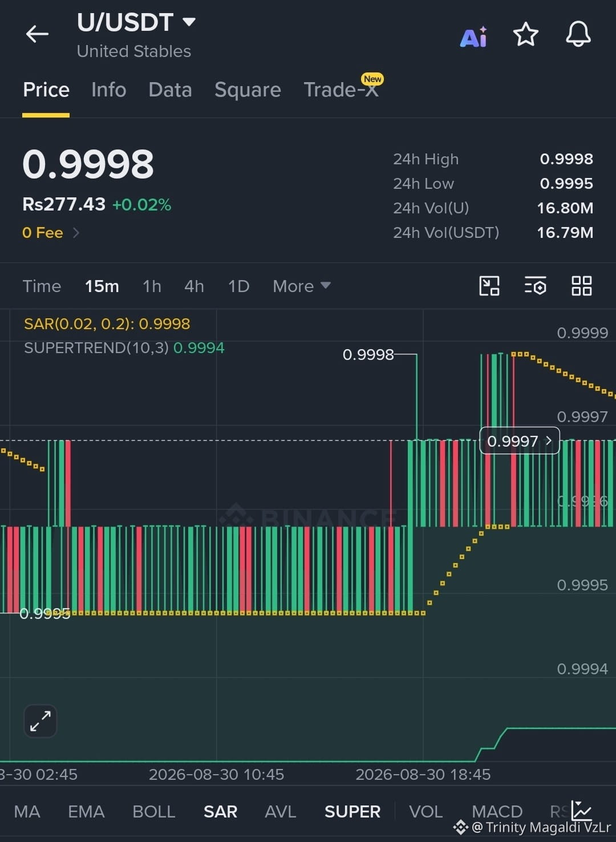Expand chart to fullscreen with arrows icon
616x842 pixels.
coord(40,721)
